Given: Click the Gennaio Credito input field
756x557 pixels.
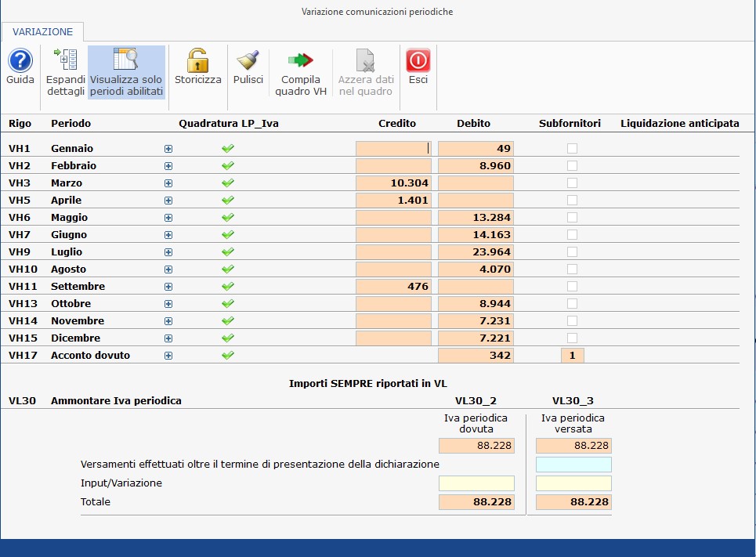Looking at the screenshot, I should (x=393, y=148).
